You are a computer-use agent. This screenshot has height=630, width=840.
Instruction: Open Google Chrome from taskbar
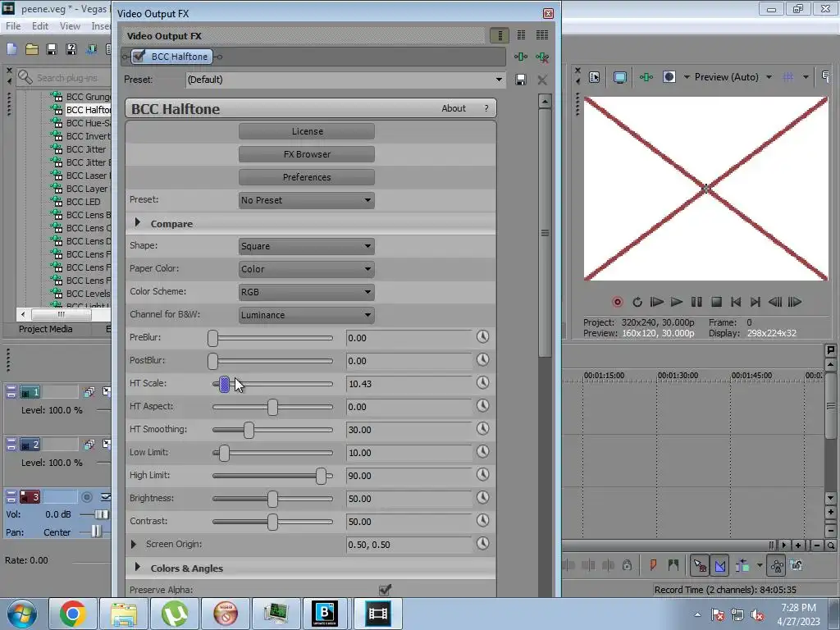point(73,614)
